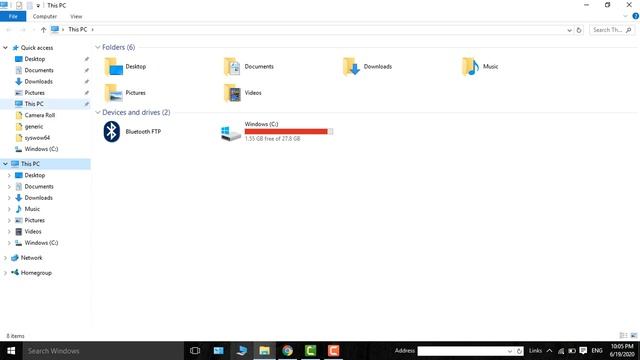Image resolution: width=640 pixels, height=360 pixels.
Task: Select the Windows (C:) drive icon
Action: 231,132
